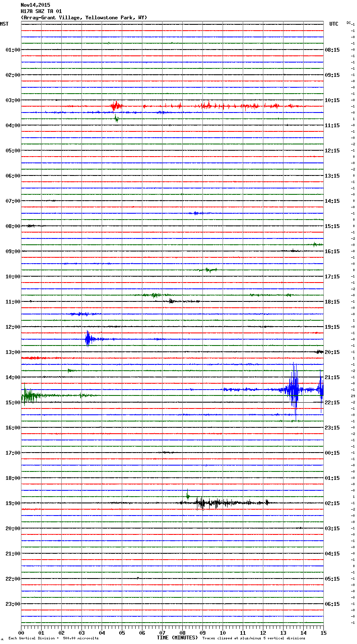Click the 'UTC' time zone label
The height and width of the screenshot is (644, 357).
(x=334, y=24)
